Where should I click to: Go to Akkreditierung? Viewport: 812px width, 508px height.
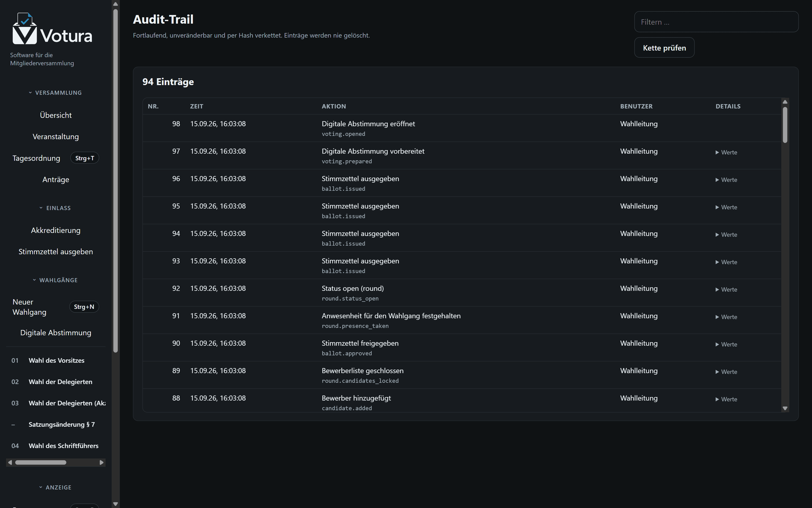(56, 230)
